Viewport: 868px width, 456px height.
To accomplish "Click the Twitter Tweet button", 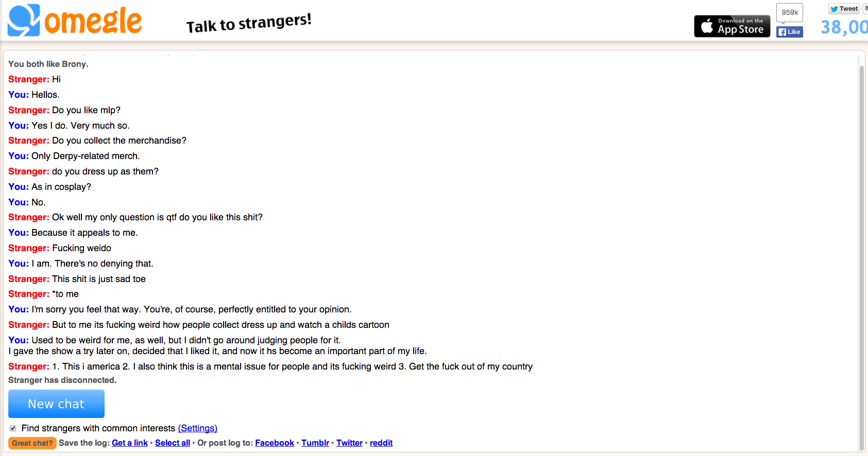I will [844, 9].
